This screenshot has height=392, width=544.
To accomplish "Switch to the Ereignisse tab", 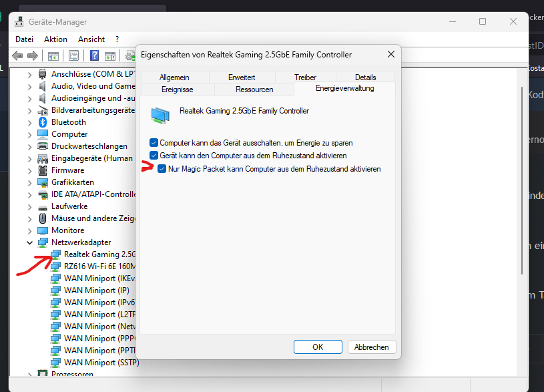I will [x=178, y=89].
